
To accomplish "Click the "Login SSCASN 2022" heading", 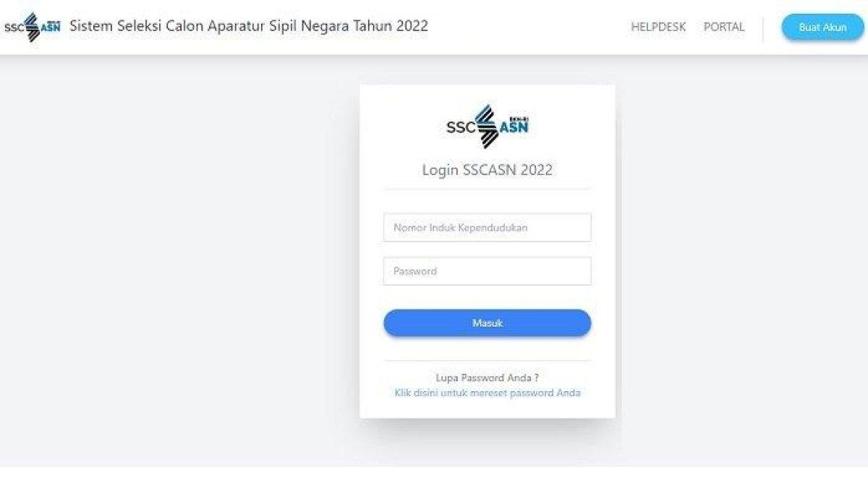I will 488,170.
